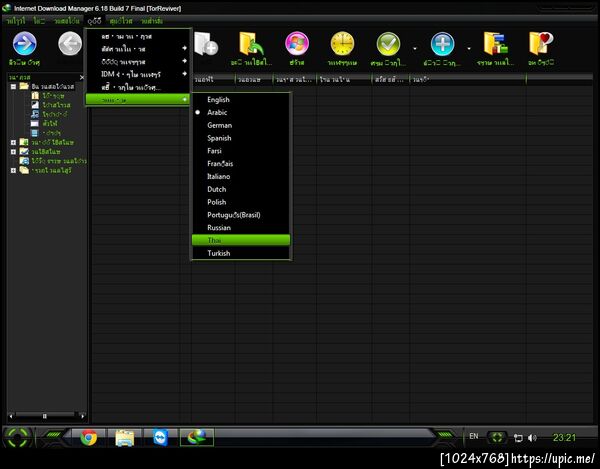Click the folder with bar chart icon
This screenshot has height=469, width=600.
496,44
